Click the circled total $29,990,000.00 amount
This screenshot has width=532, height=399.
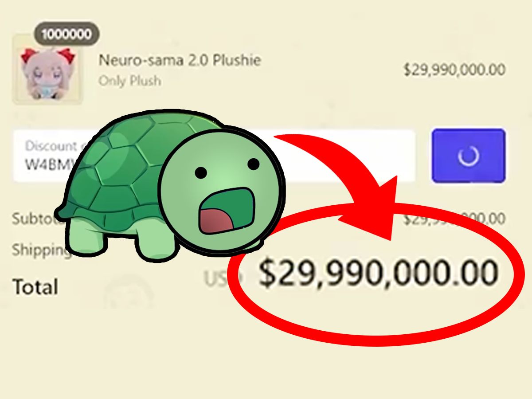coord(378,272)
